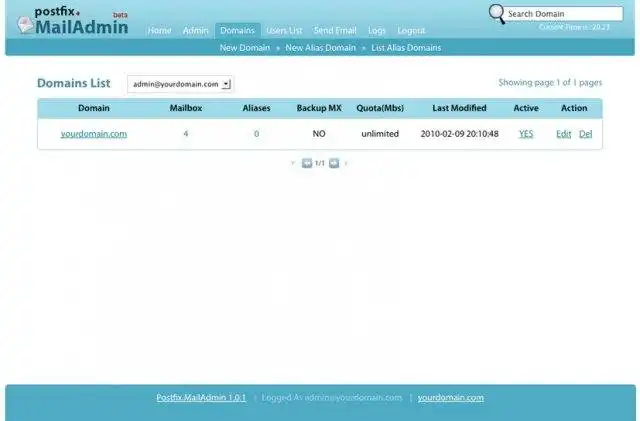
Task: Open the yourdomain.com link in the table
Action: point(94,134)
